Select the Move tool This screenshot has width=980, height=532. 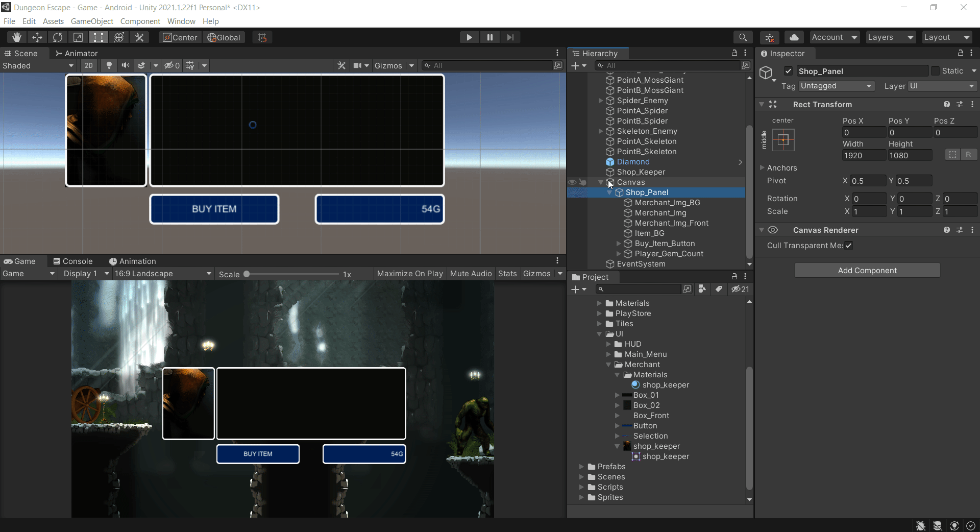37,37
